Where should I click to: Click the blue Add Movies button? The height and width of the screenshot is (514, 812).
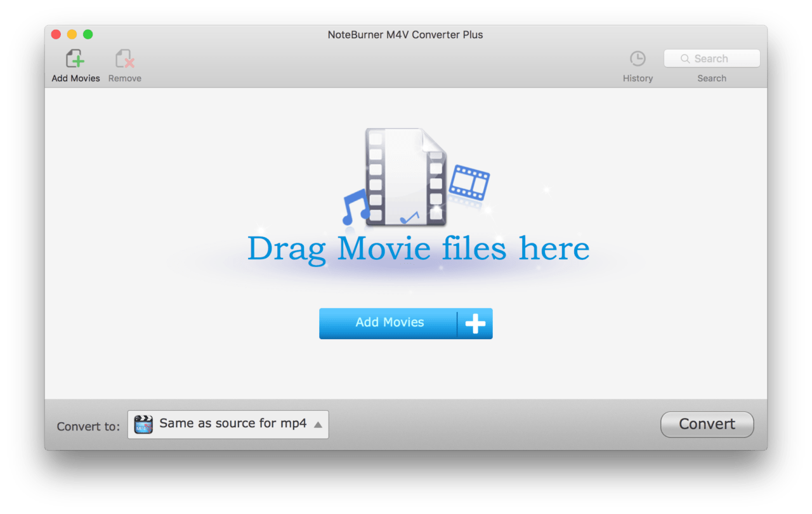point(405,323)
